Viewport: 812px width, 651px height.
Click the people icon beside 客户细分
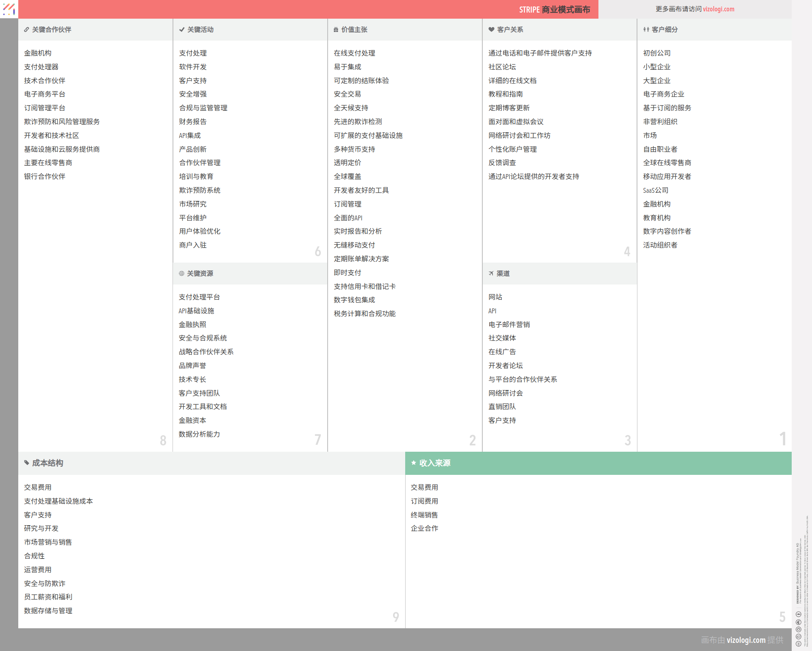646,30
